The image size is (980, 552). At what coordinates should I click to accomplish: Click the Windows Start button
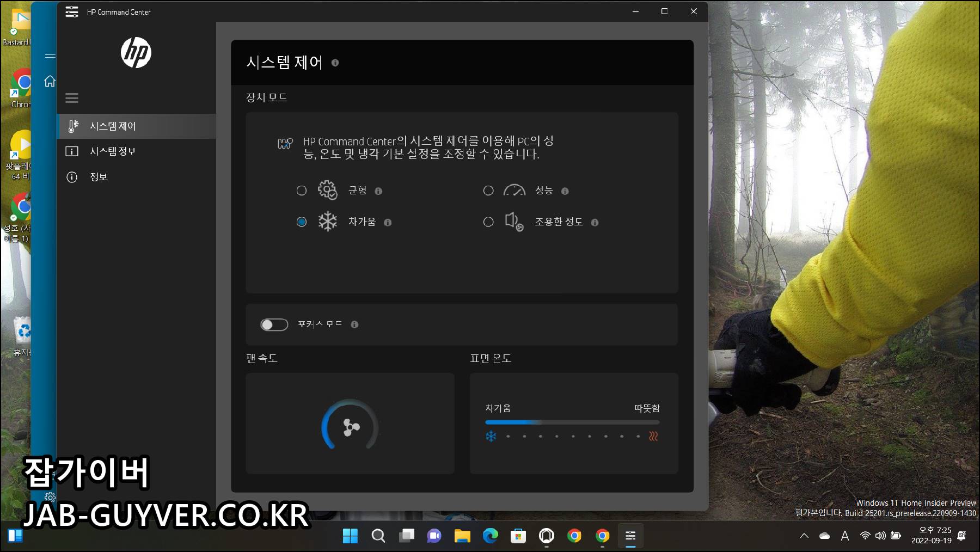[351, 536]
